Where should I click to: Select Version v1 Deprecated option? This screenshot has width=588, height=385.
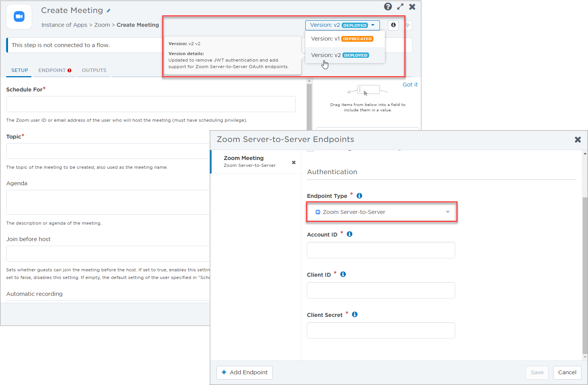pyautogui.click(x=345, y=39)
